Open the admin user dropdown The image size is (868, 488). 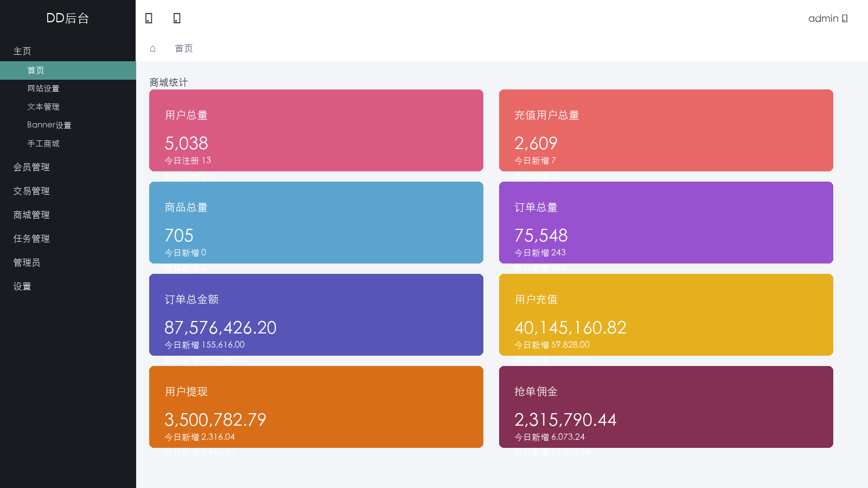pyautogui.click(x=827, y=18)
